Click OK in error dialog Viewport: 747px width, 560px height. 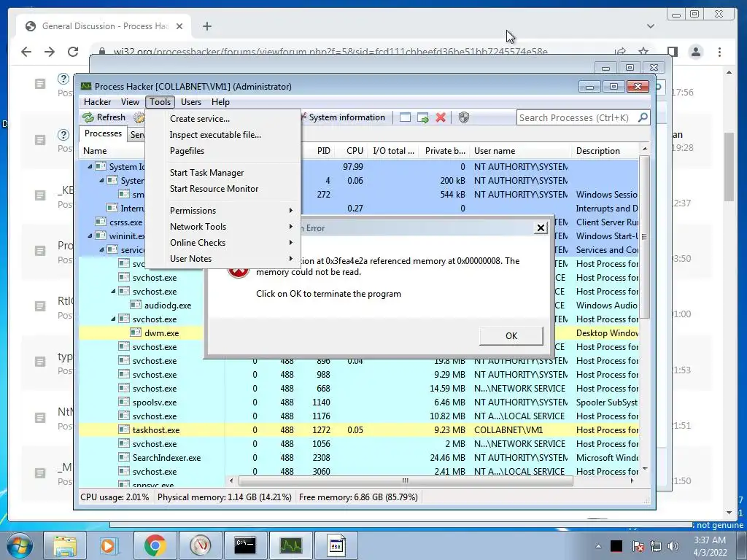(511, 335)
